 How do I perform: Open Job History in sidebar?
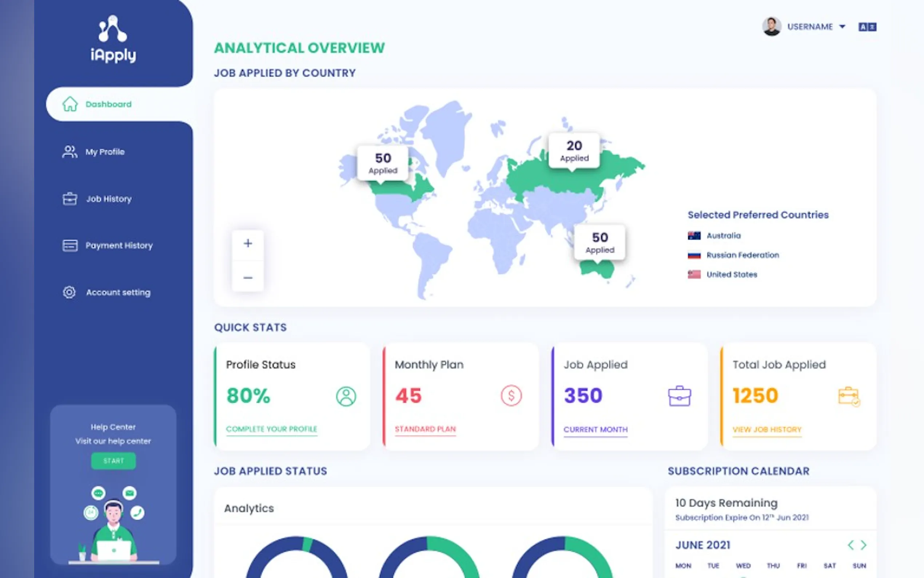[x=108, y=199]
